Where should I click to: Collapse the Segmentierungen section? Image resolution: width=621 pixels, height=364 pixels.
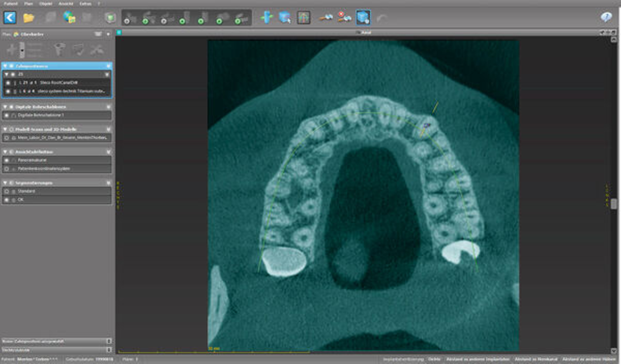click(x=5, y=183)
